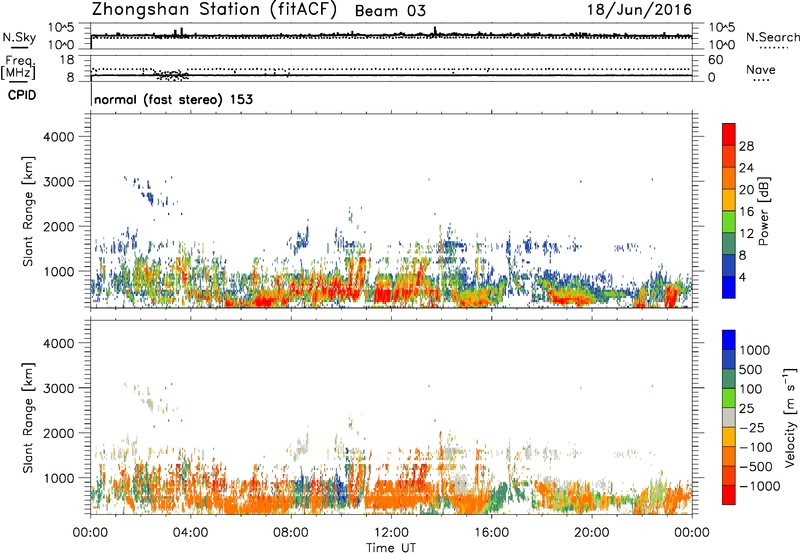Click the Velocity [m s-1] colorbar title
This screenshot has height=554, width=800.
[790, 417]
